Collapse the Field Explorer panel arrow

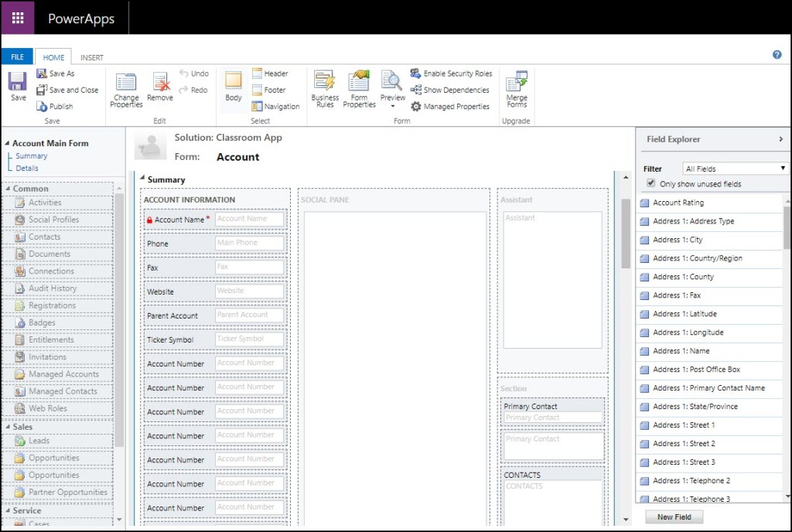point(780,139)
